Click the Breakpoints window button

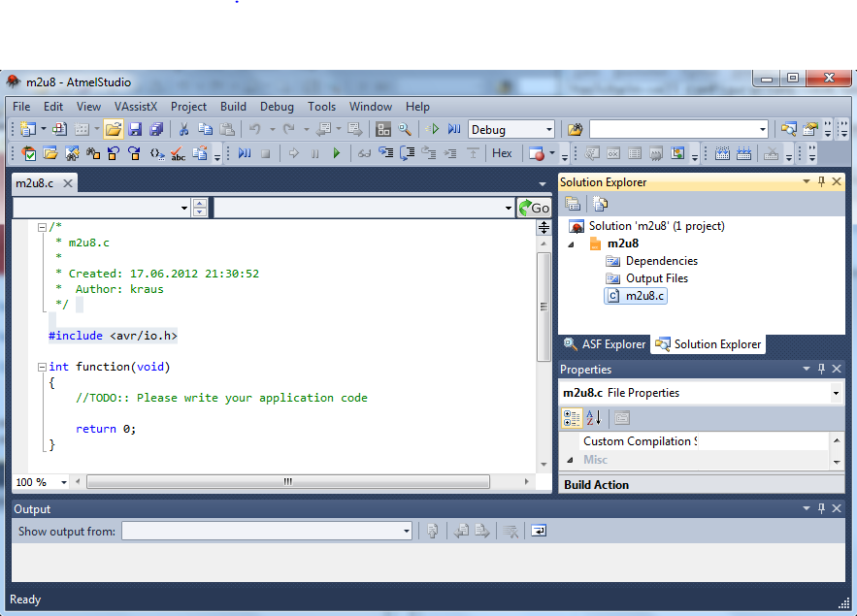click(x=537, y=154)
